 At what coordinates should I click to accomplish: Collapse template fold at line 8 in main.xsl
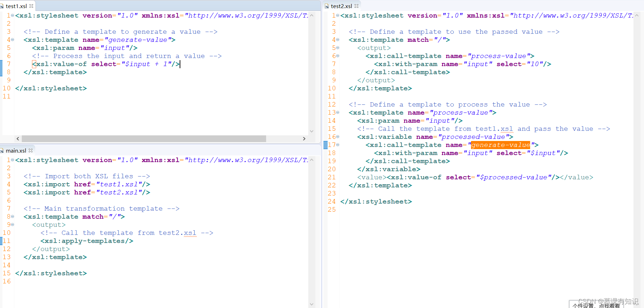[13, 217]
